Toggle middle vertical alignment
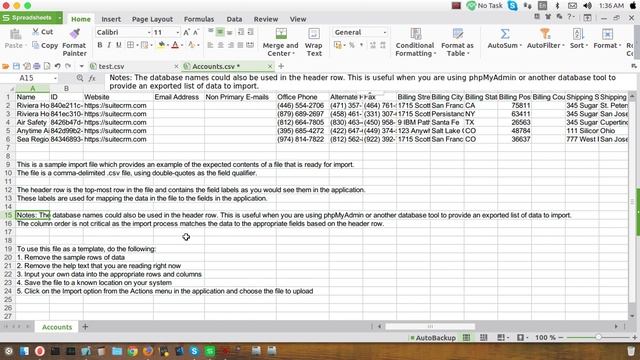 (x=220, y=32)
